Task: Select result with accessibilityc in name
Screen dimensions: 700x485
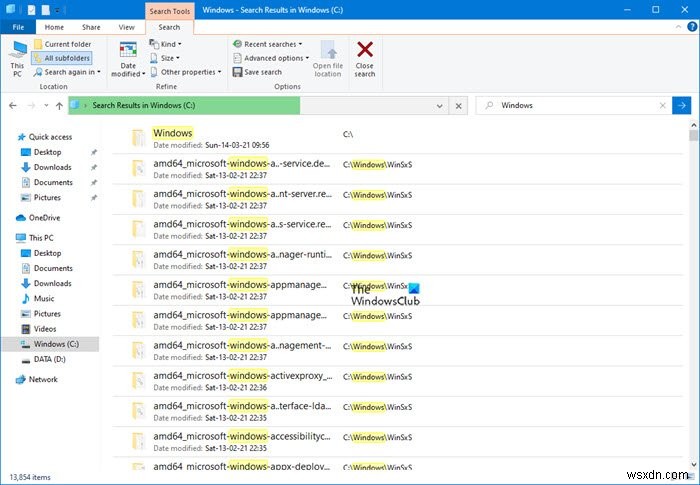Action: [397, 442]
